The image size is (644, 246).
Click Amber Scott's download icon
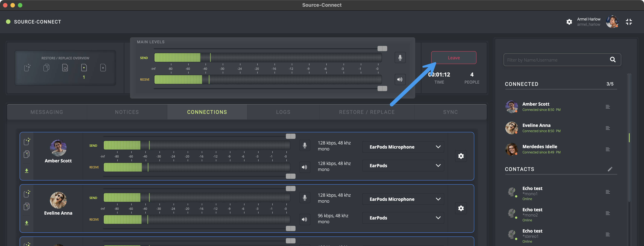click(27, 171)
